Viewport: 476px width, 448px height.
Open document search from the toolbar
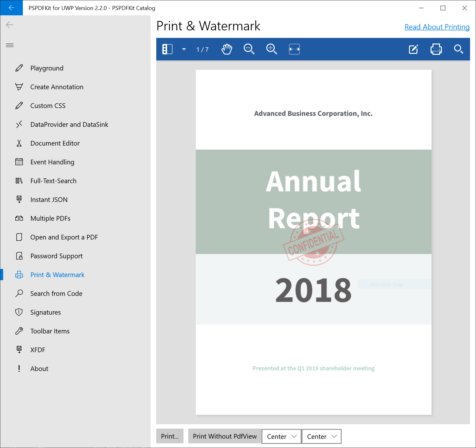pyautogui.click(x=458, y=49)
